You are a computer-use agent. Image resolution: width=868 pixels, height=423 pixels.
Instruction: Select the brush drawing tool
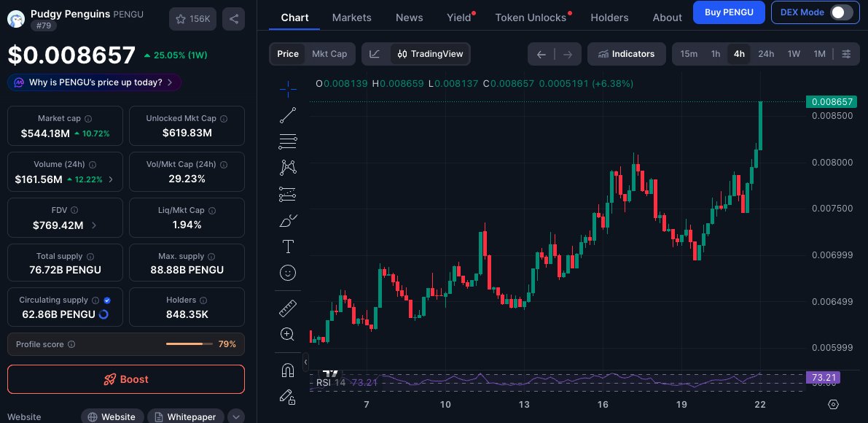(x=288, y=221)
